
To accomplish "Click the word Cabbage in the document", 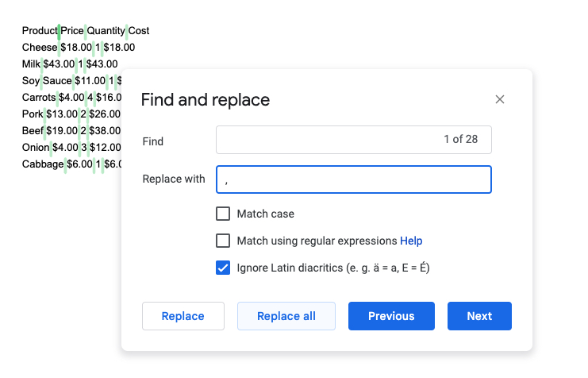I will (x=42, y=164).
